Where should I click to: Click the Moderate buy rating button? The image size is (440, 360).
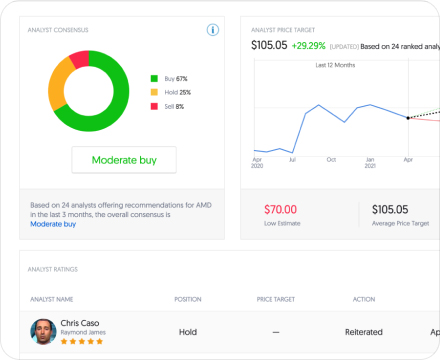[124, 160]
